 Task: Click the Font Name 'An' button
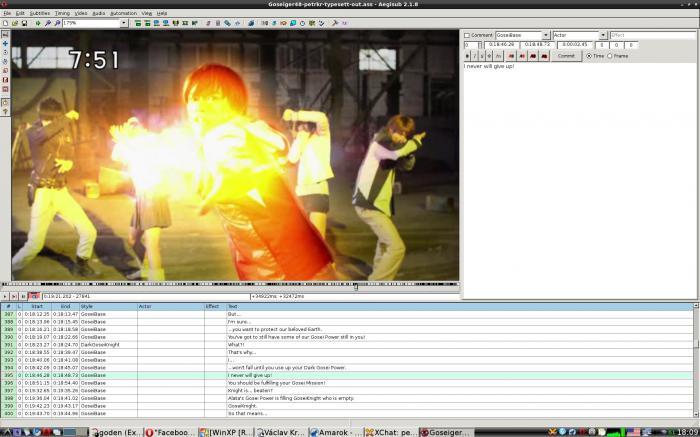499,56
